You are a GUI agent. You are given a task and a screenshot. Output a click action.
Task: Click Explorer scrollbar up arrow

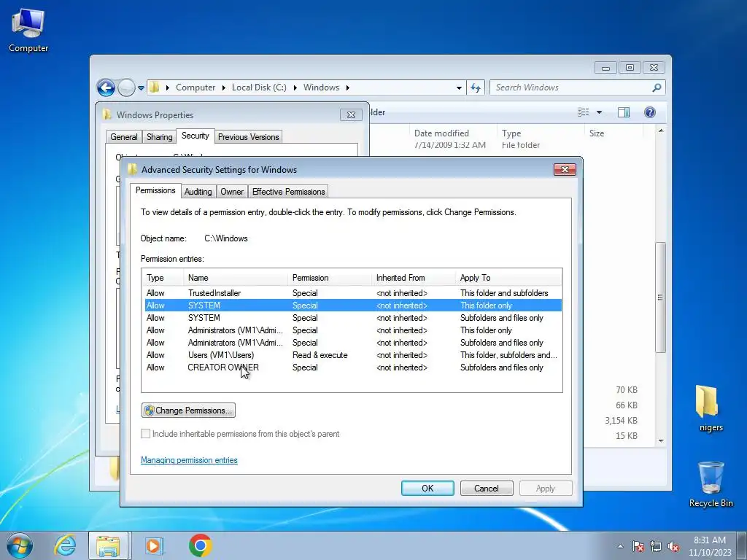point(661,131)
